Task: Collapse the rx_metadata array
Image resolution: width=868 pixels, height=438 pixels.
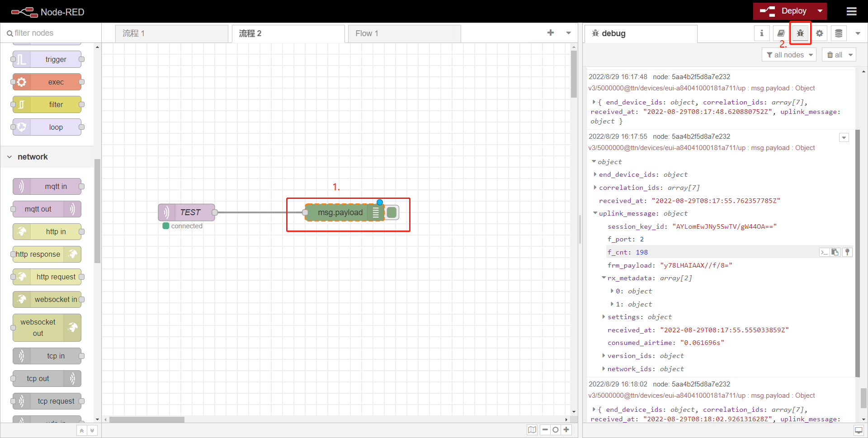Action: 604,278
